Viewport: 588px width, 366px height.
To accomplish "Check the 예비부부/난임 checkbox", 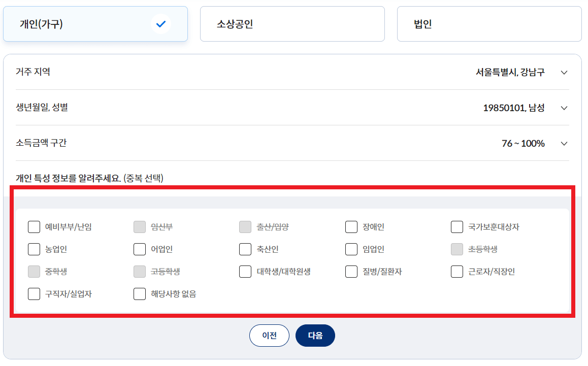I will (x=34, y=226).
